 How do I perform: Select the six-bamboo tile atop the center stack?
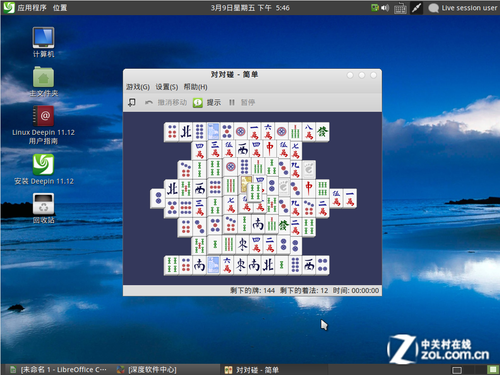255,192
